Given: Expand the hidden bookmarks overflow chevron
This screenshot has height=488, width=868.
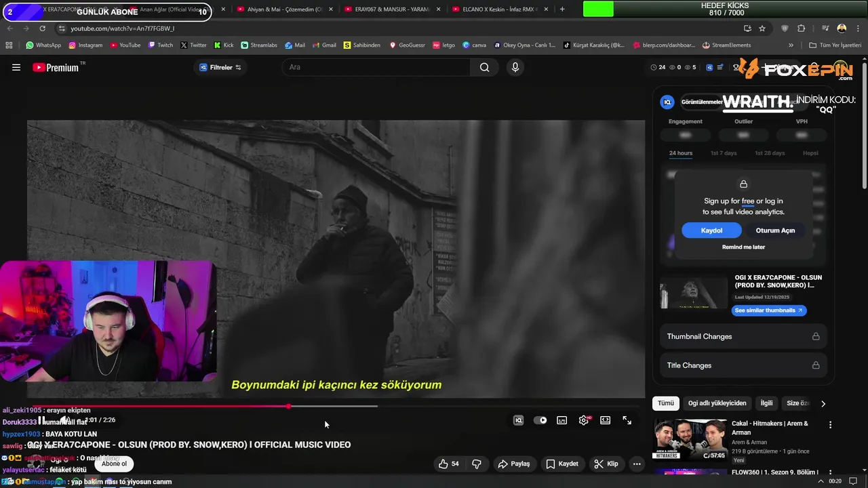Looking at the screenshot, I should click(x=791, y=45).
